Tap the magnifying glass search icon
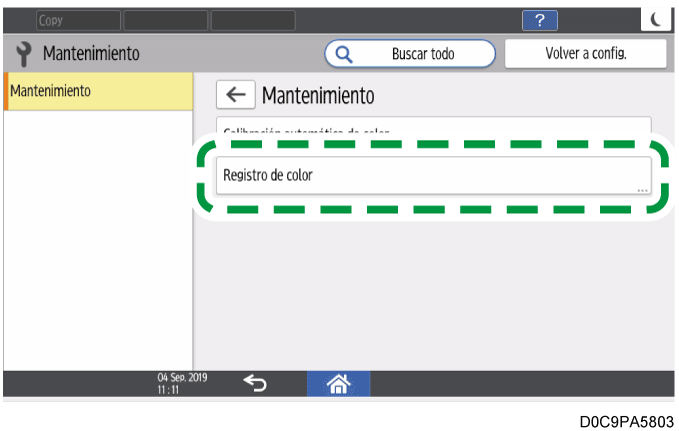 (x=344, y=54)
